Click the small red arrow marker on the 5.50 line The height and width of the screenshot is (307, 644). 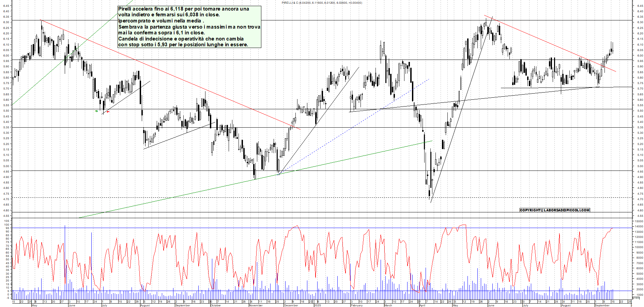108,112
